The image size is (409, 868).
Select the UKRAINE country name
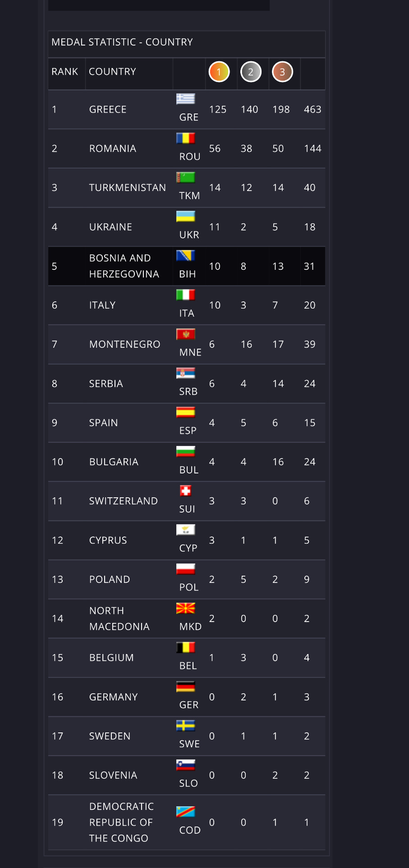[x=110, y=227]
